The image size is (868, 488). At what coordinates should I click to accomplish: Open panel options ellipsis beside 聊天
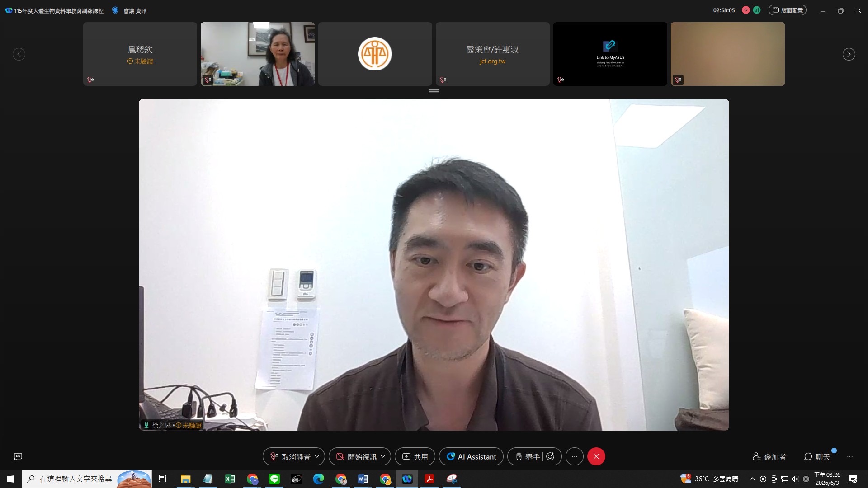(850, 457)
